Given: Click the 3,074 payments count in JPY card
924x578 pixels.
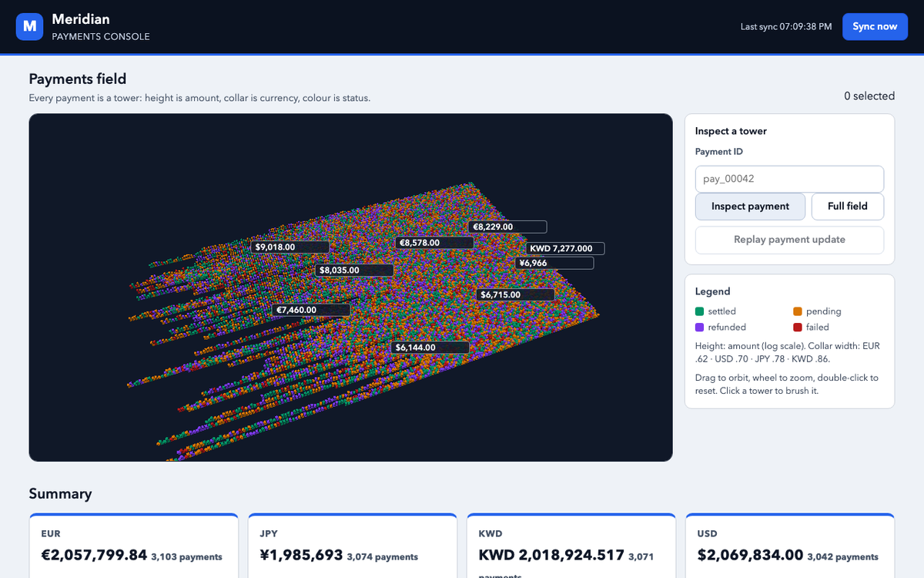Looking at the screenshot, I should click(383, 556).
